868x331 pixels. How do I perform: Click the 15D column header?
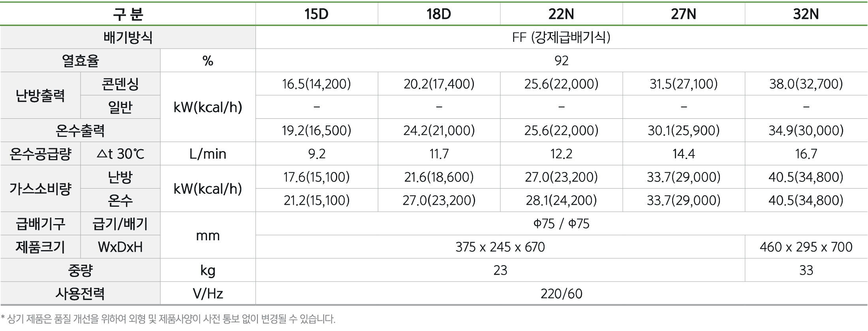(x=316, y=14)
